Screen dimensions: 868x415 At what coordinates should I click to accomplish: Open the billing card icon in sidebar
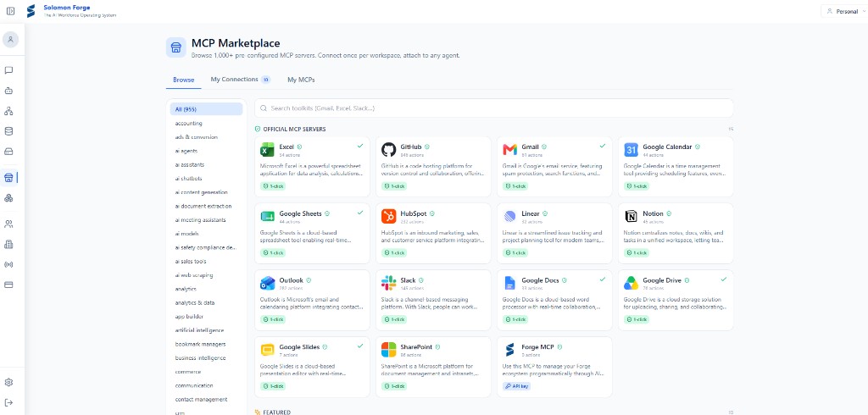8,285
